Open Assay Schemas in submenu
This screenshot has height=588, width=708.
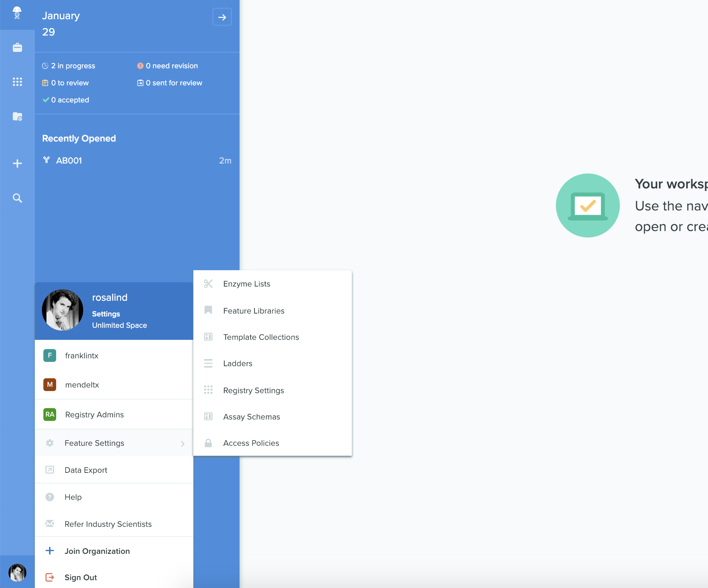tap(273, 417)
